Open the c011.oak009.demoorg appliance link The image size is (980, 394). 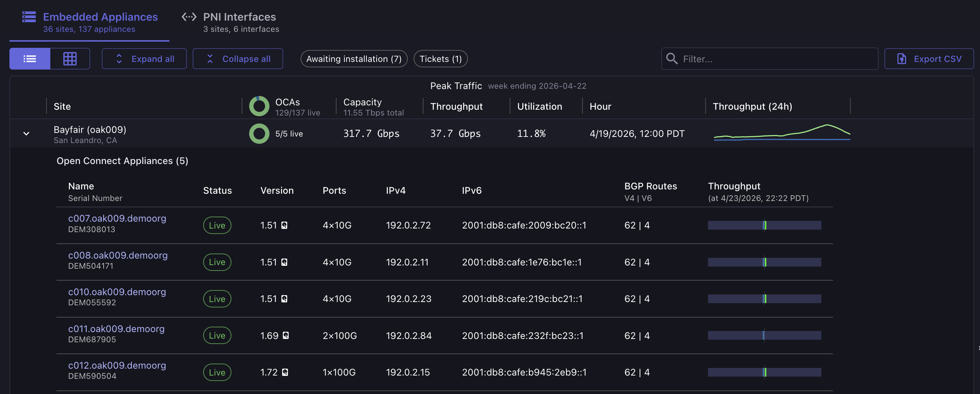tap(116, 328)
